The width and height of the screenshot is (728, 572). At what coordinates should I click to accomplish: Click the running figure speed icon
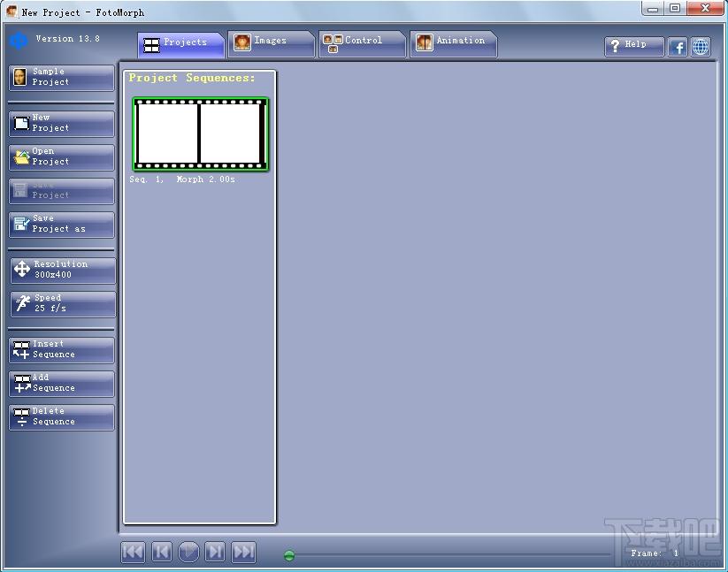click(x=23, y=303)
